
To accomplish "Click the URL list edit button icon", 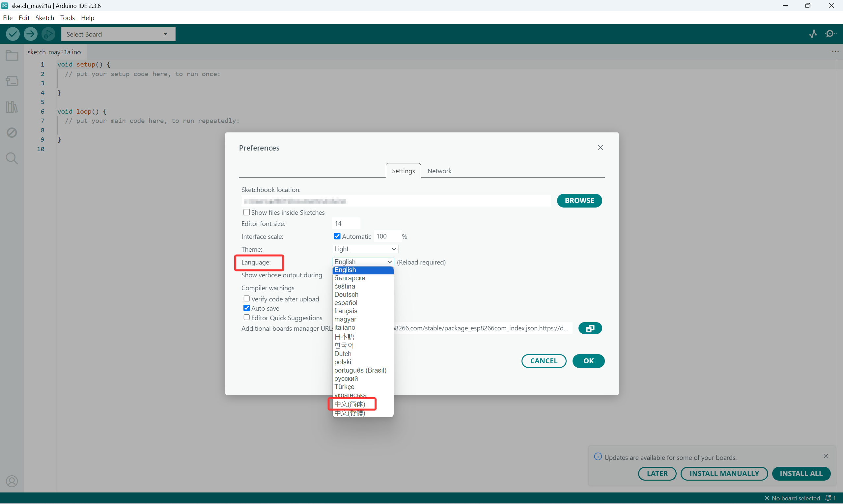I will 590,328.
